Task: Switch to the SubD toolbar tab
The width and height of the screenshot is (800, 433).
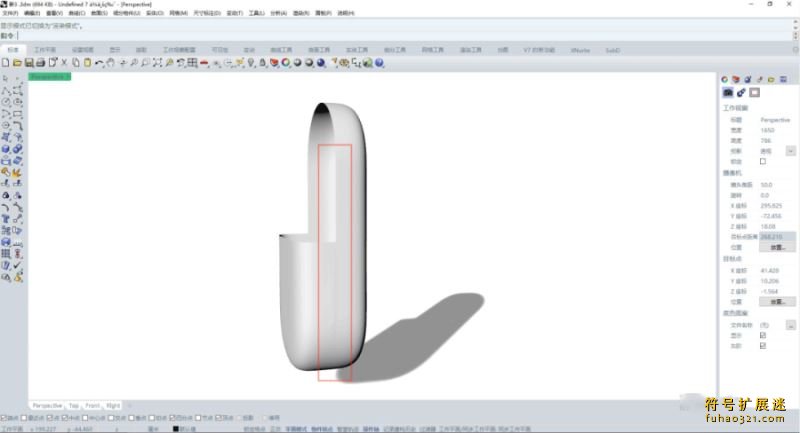Action: pos(613,50)
